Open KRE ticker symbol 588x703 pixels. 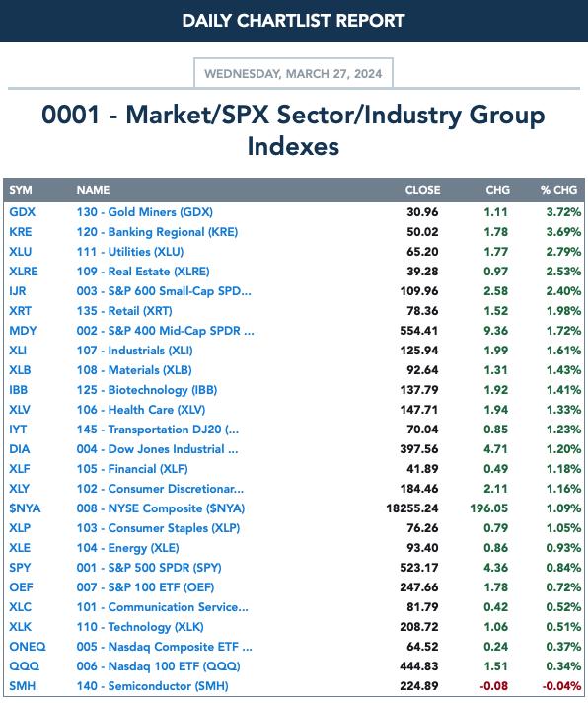pyautogui.click(x=21, y=232)
